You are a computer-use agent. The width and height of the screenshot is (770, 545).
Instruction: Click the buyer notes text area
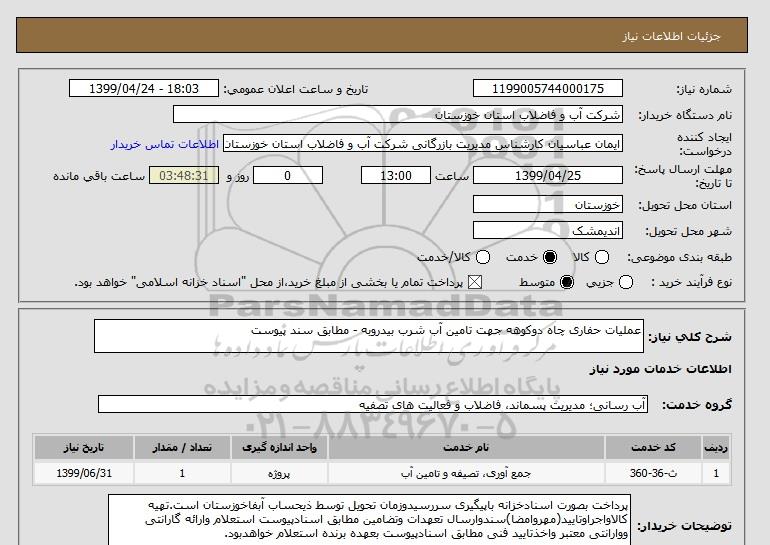(369, 519)
